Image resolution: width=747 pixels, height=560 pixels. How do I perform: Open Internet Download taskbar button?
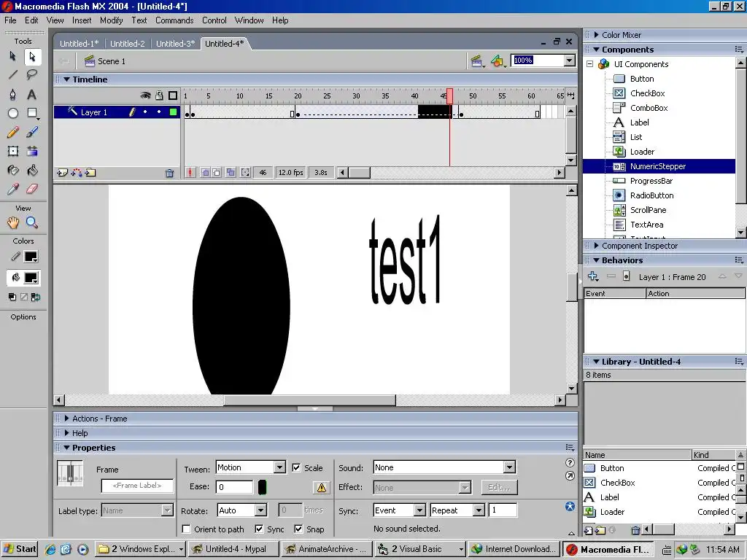click(x=514, y=549)
